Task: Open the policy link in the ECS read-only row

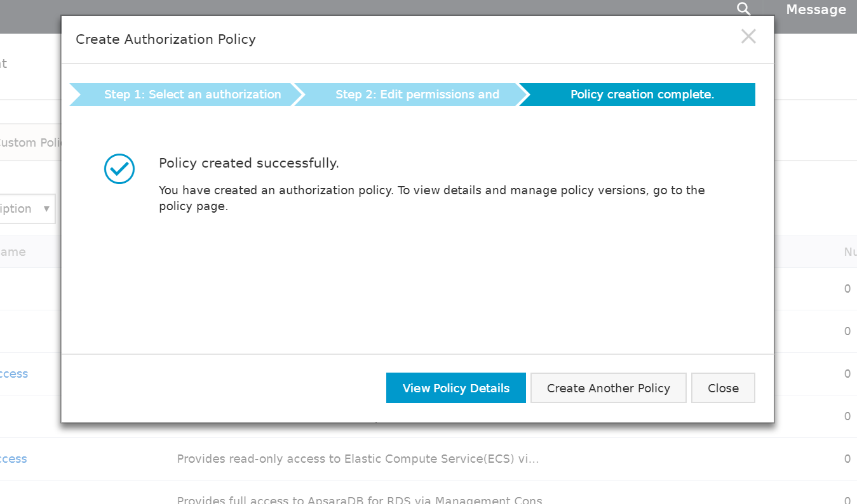Action: coord(13,459)
